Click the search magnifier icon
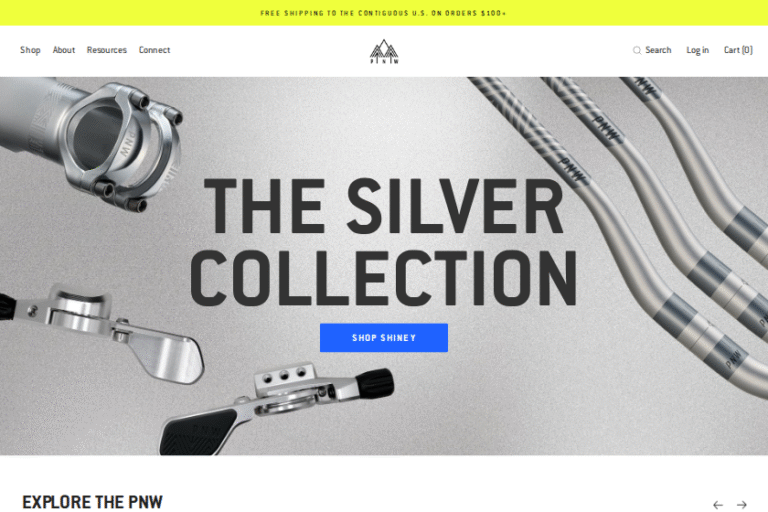This screenshot has width=768, height=512. point(637,50)
